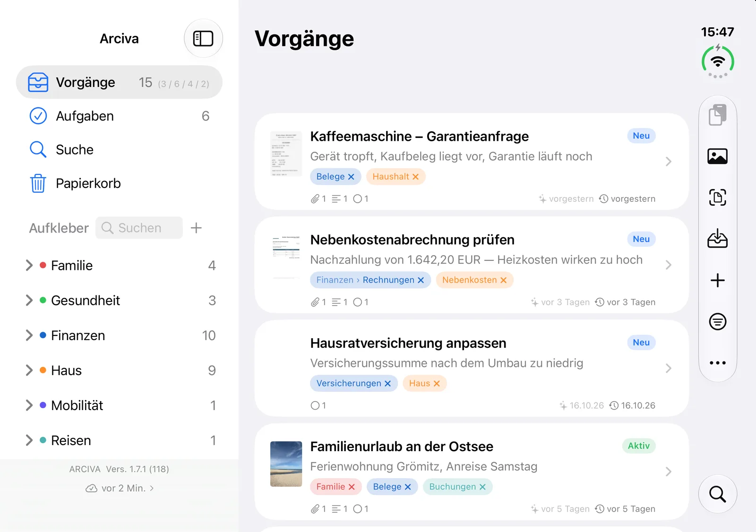Open the Aufgaben list
The height and width of the screenshot is (532, 756).
pos(119,116)
